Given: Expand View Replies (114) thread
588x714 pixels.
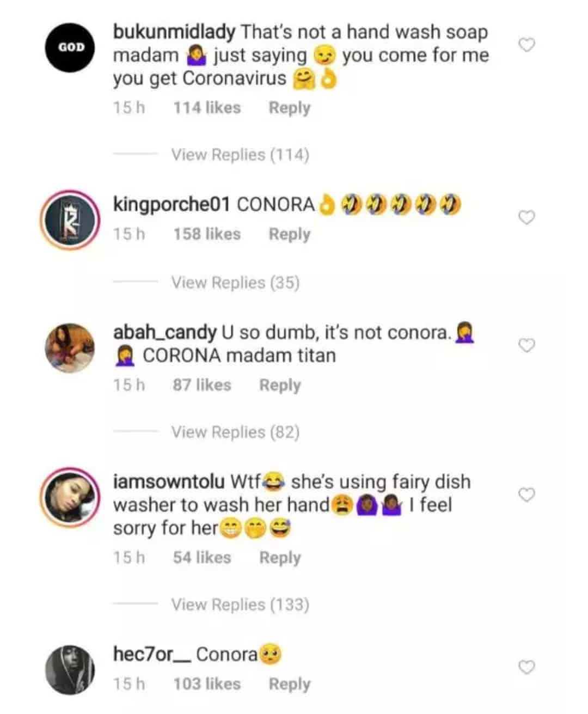Looking at the screenshot, I should (x=240, y=155).
